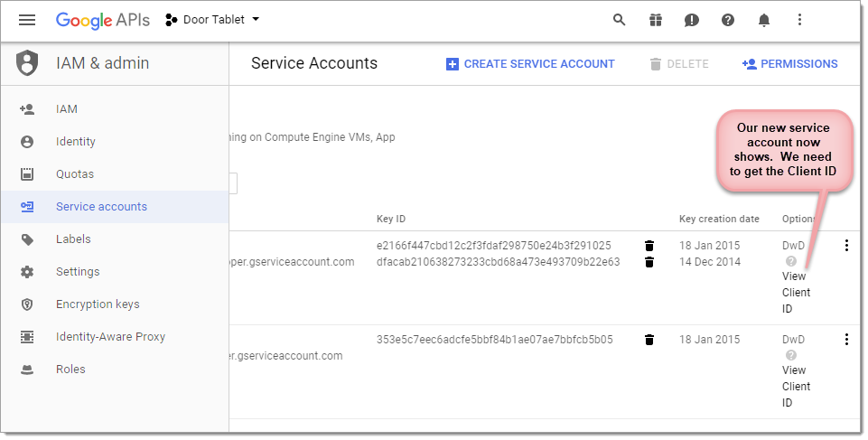Open three-dot menu for second service account
This screenshot has height=440, width=868.
846,340
